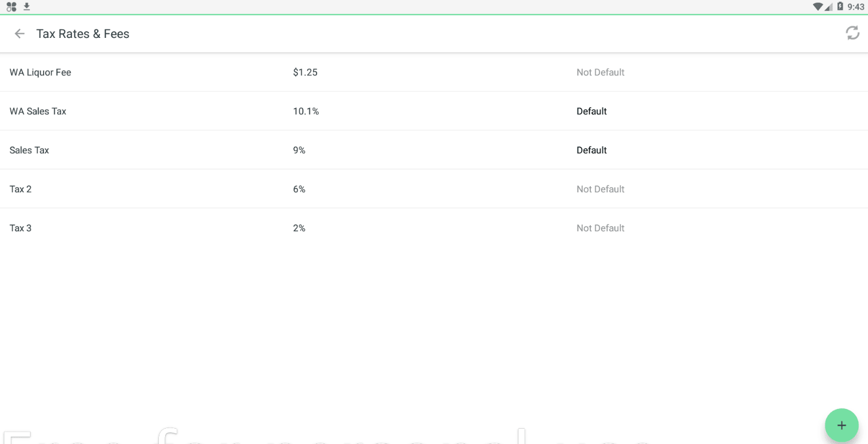Add a new tax with the plus button
868x444 pixels.
coord(841,425)
